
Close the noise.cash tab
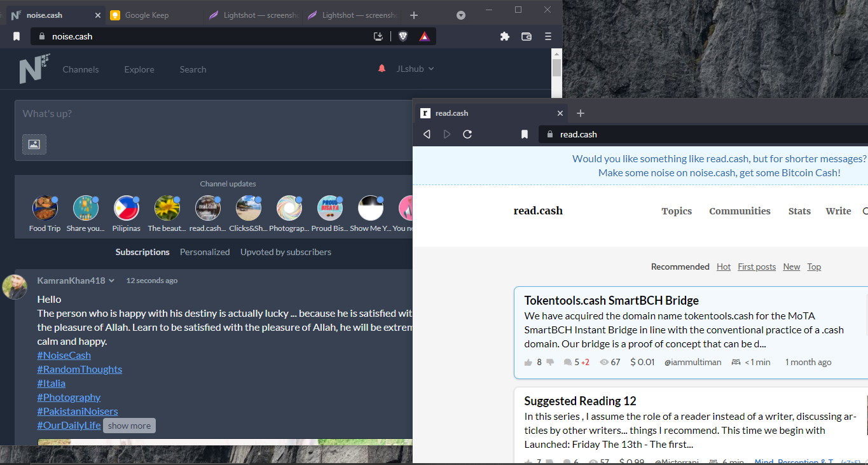[97, 15]
